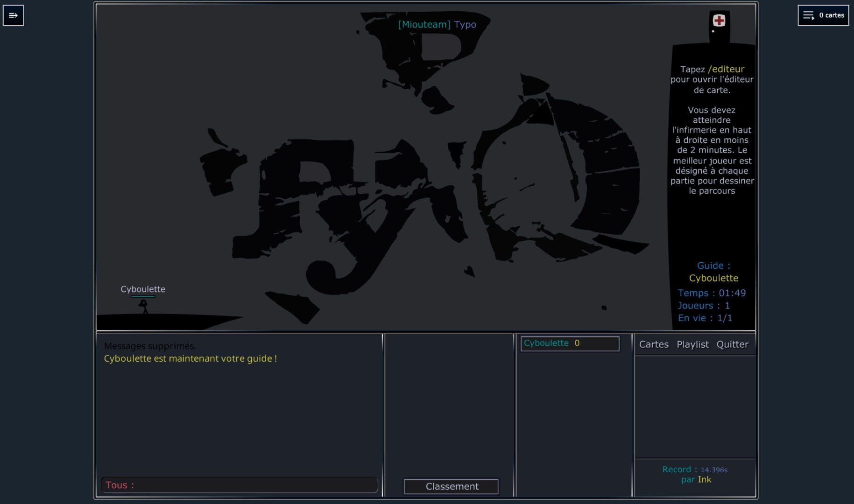Screen dimensions: 854x504
Task: Switch to the Playlist tab
Action: tap(692, 344)
